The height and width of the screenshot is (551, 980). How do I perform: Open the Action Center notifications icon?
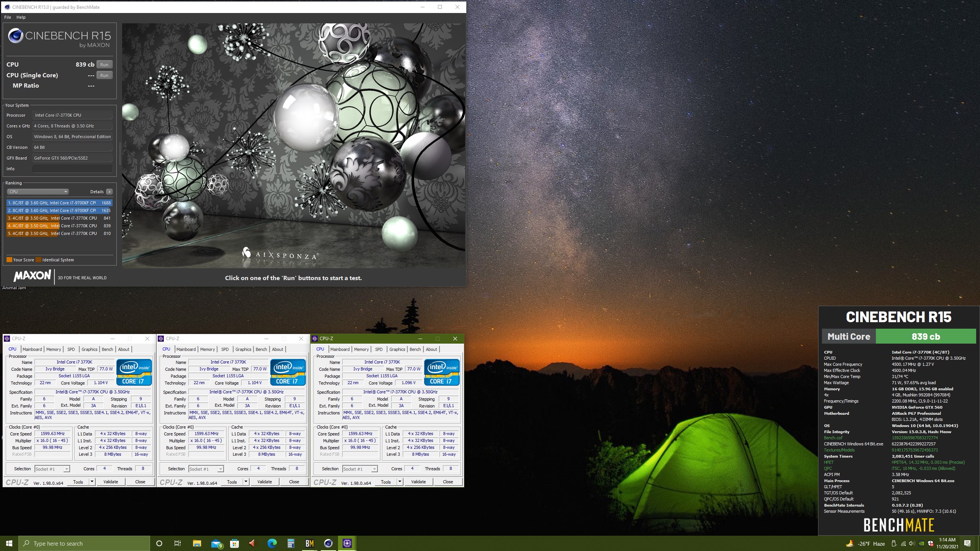(x=967, y=543)
